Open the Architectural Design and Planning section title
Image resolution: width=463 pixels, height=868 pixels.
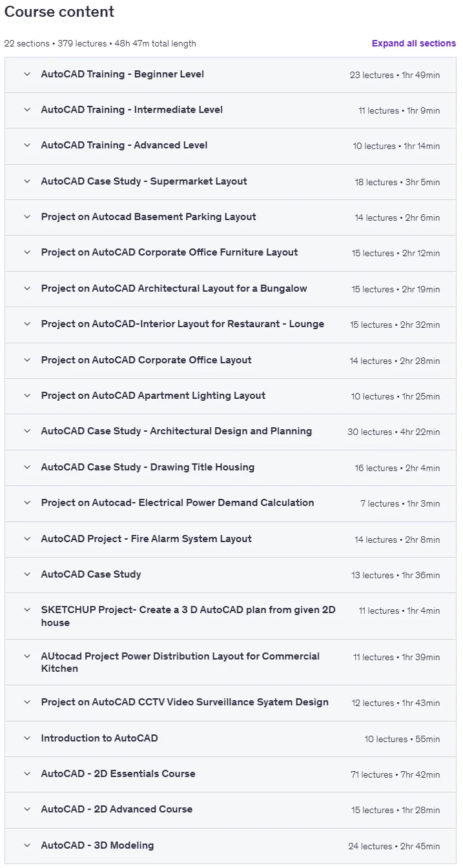pos(176,431)
